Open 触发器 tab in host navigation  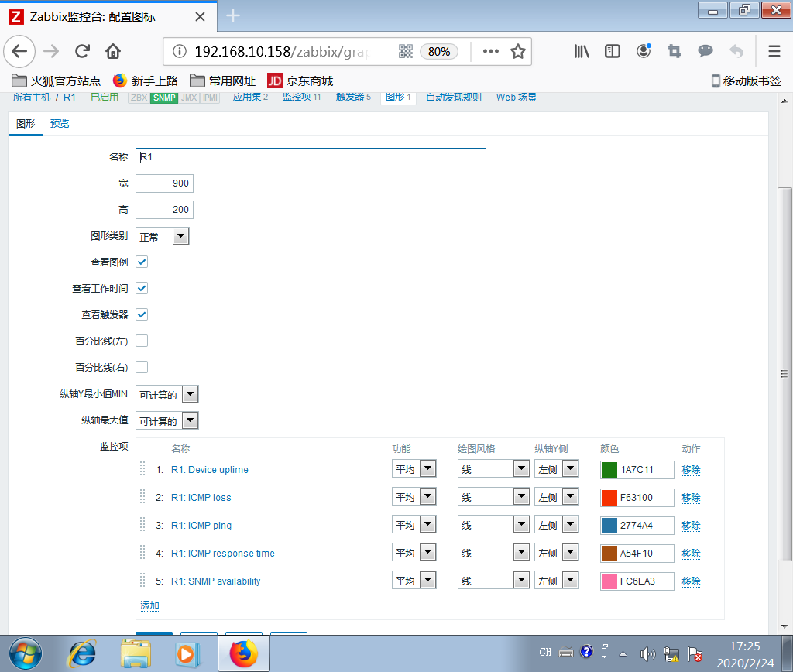tap(353, 97)
